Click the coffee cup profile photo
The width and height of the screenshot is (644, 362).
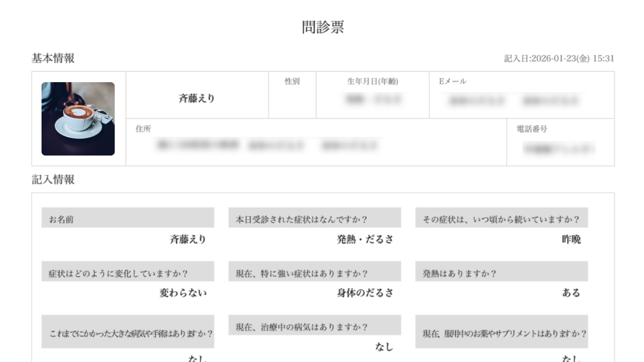[78, 119]
